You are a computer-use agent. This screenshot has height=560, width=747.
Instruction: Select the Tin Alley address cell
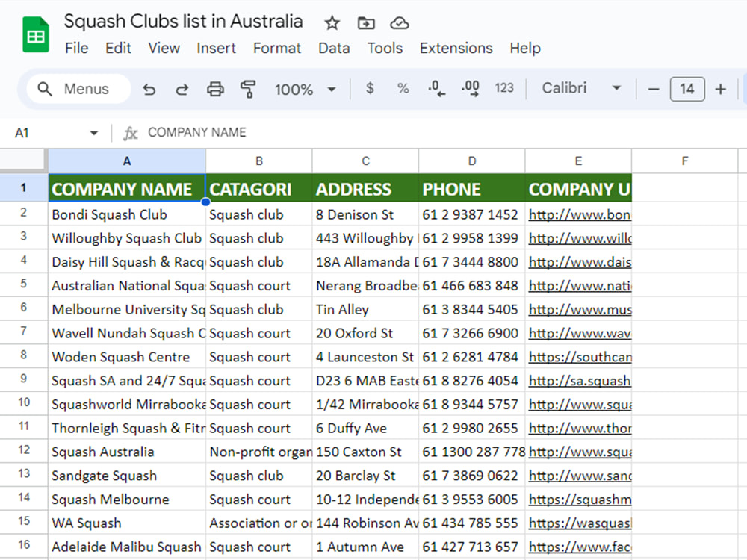pyautogui.click(x=365, y=309)
